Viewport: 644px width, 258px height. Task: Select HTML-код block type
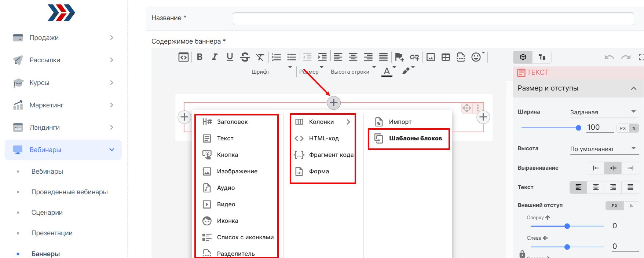click(323, 138)
